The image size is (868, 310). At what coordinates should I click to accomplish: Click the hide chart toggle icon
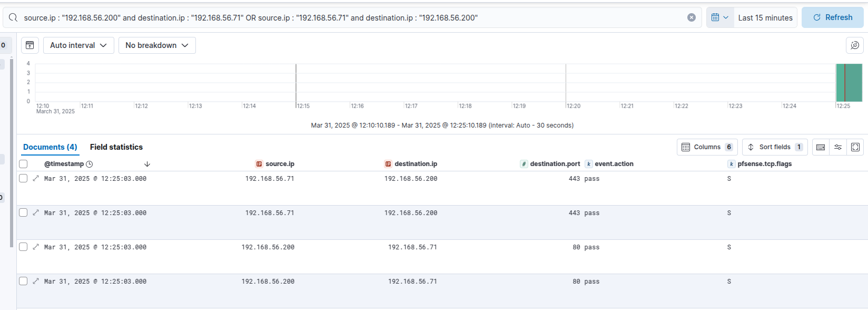point(30,45)
